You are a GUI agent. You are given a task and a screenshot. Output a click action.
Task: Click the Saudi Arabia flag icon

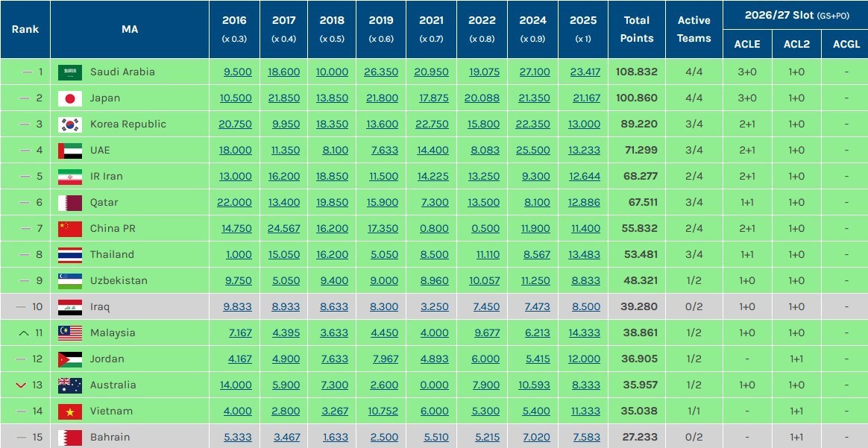coord(70,72)
